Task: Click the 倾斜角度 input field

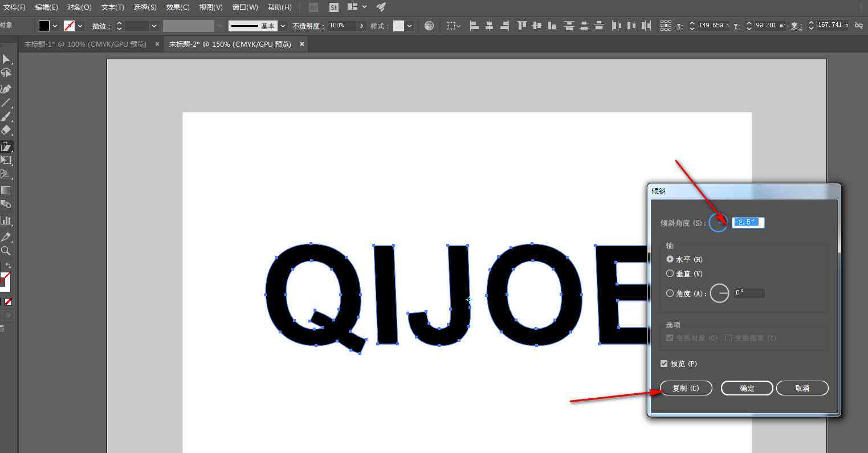Action: click(x=748, y=222)
